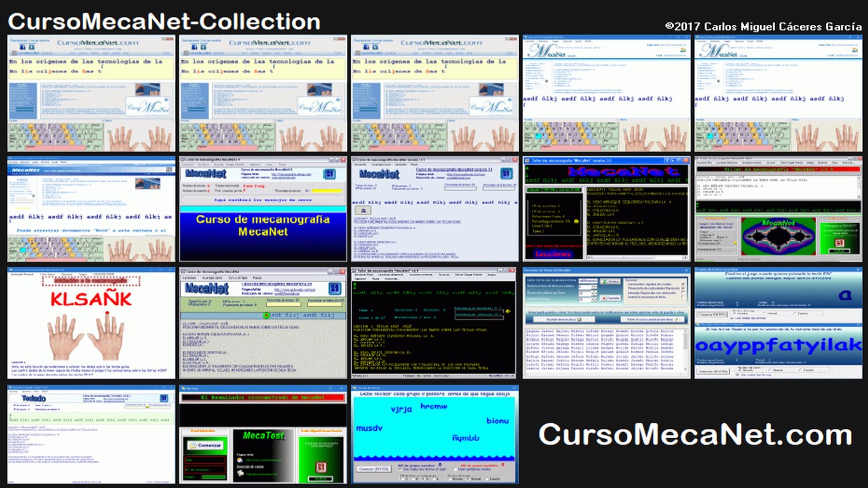Select the green bullet before the practice line
This screenshot has height=488, width=868.
[266, 315]
